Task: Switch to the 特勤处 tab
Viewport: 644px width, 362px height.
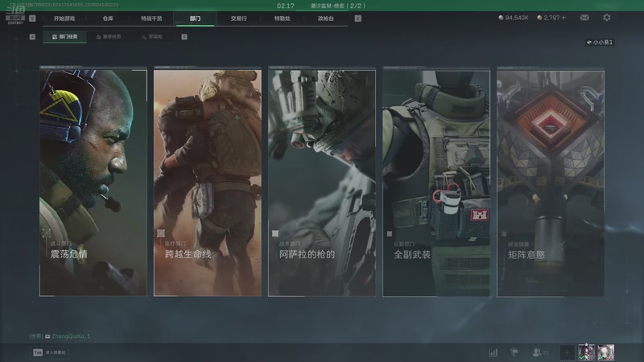Action: point(283,19)
